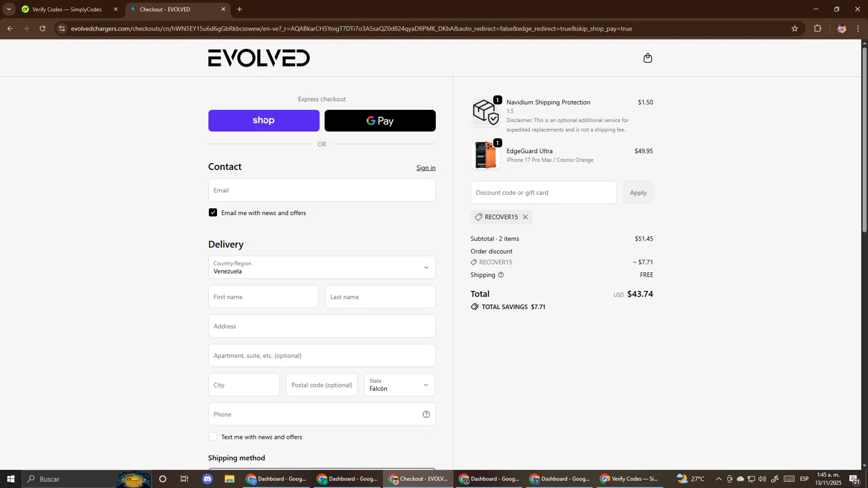Click the browser address bar URL
The width and height of the screenshot is (868, 488).
click(351, 28)
